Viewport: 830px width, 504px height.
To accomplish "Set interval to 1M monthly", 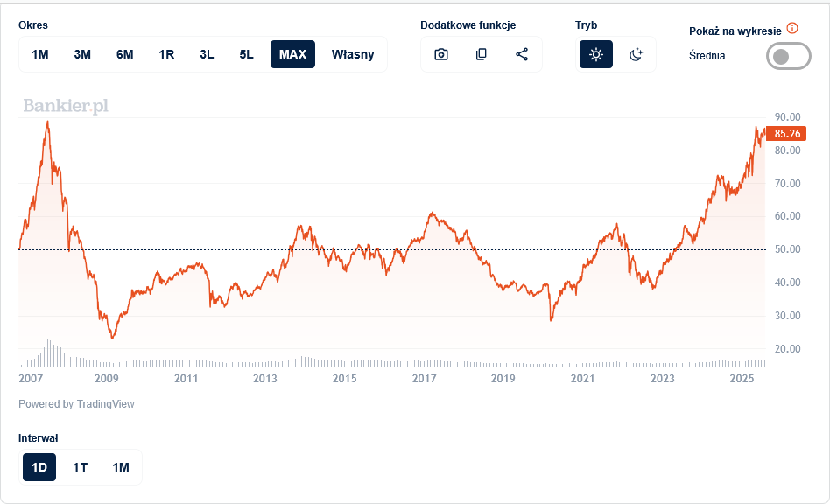I will pos(121,467).
